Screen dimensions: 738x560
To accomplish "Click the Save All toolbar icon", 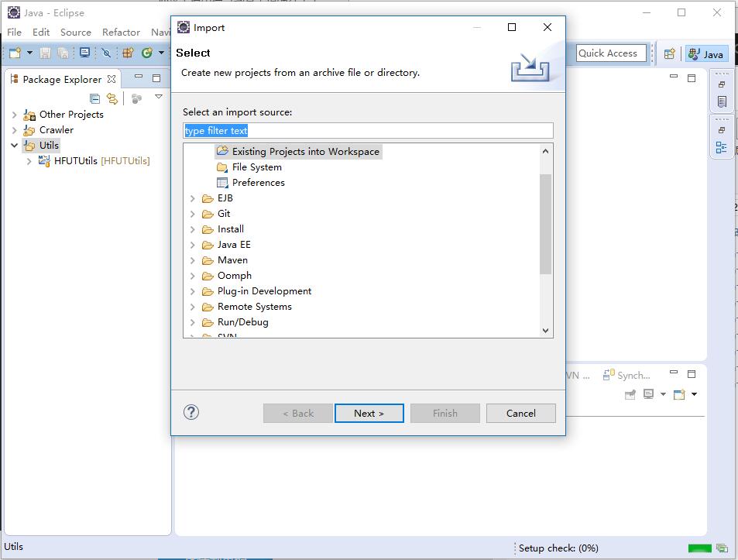I will click(63, 53).
